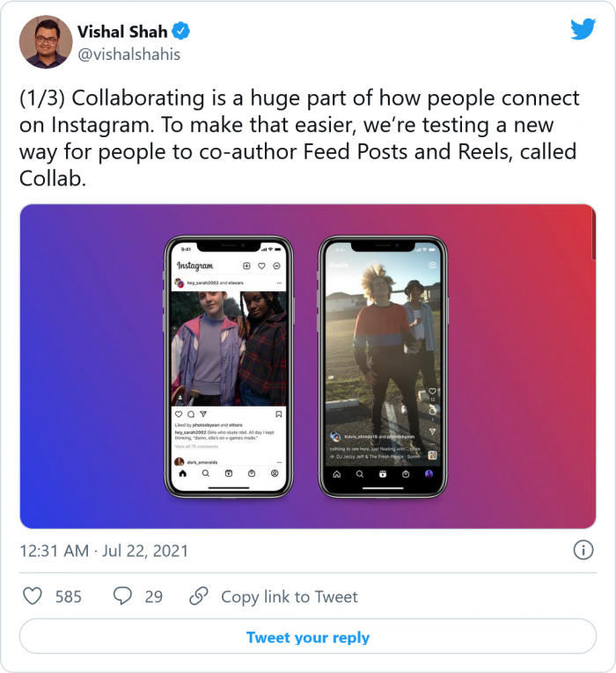Click the reply bubble icon showing 29
616x673 pixels.
point(123,596)
